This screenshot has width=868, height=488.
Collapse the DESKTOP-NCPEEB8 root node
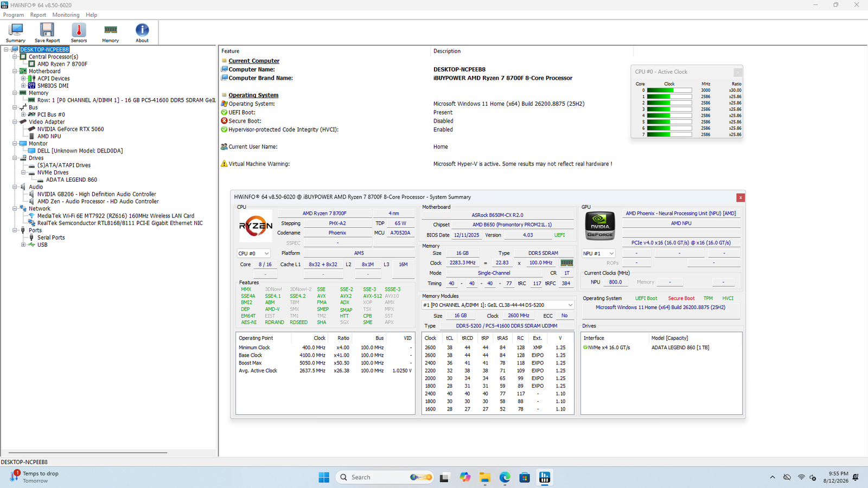(x=6, y=49)
